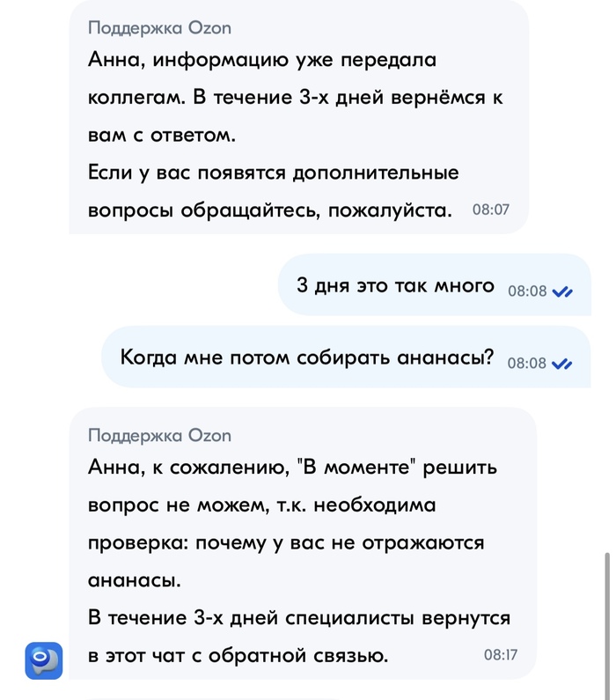This screenshot has width=616, height=700.
Task: Click the line "вопросы обращайтесь, пожалуйста."
Action: [x=269, y=211]
